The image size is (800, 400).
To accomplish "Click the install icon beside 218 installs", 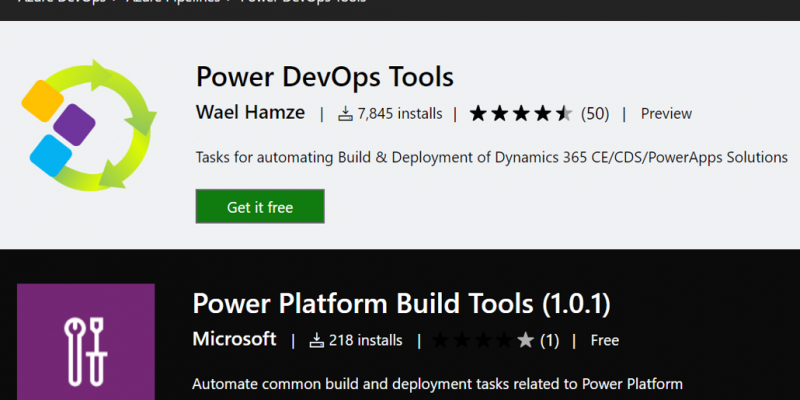I will (x=317, y=340).
